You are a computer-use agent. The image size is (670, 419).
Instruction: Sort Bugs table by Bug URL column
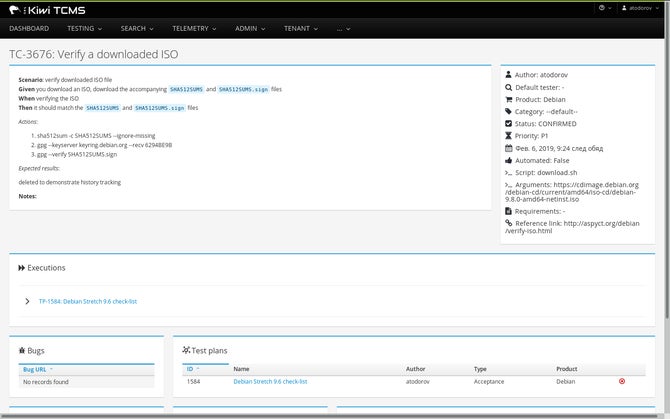38,369
